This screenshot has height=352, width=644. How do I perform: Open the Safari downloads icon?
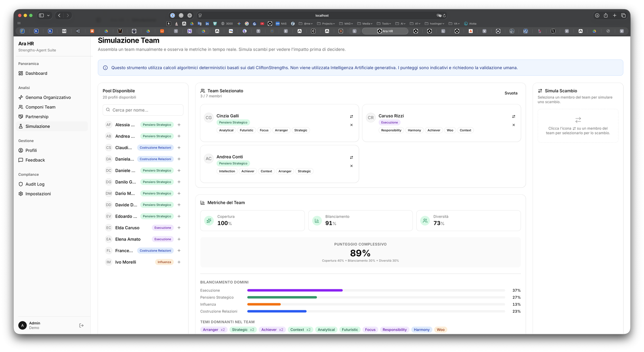click(x=597, y=15)
